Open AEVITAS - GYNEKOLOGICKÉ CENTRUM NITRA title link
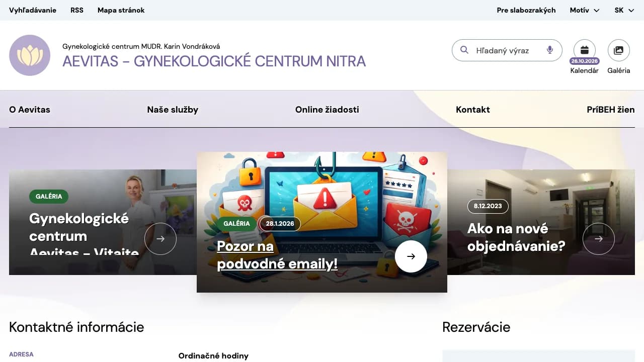The height and width of the screenshot is (362, 644). tap(214, 61)
